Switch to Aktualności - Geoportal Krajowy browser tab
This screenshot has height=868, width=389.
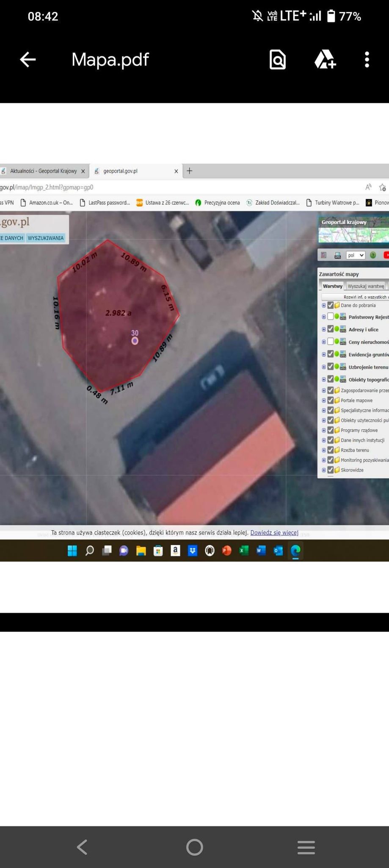click(x=43, y=171)
